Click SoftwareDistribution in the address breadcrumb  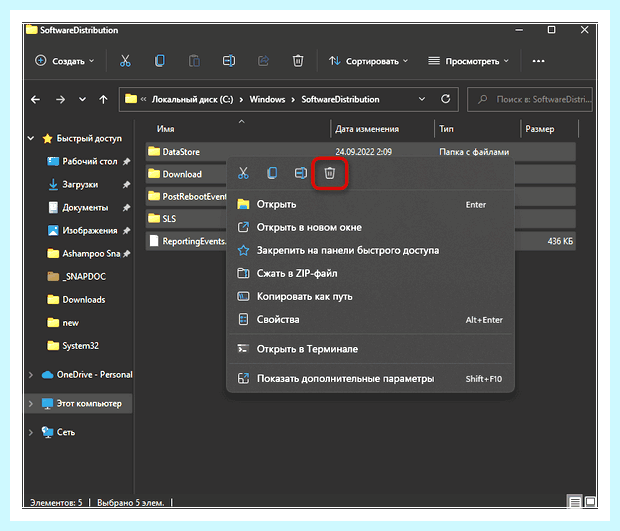(x=340, y=99)
